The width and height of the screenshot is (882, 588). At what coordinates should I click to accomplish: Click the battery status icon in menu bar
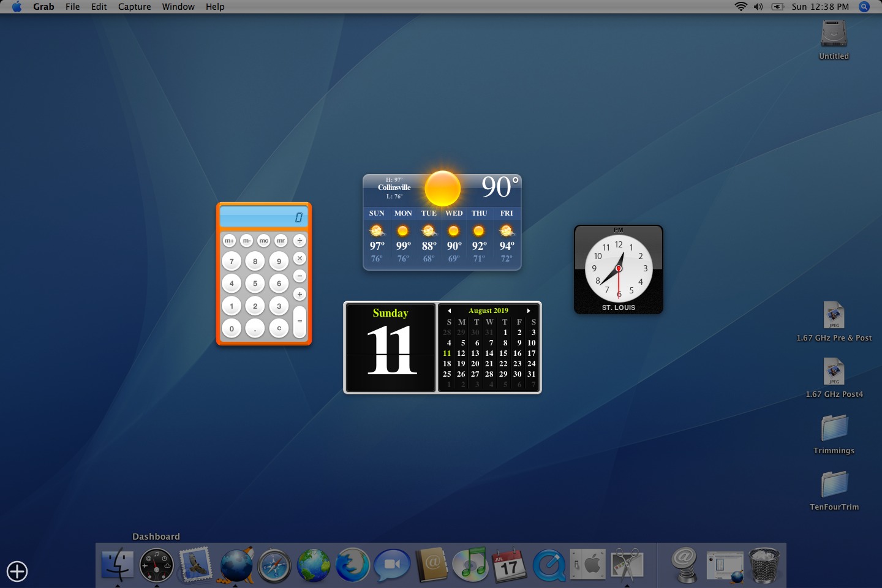[778, 7]
